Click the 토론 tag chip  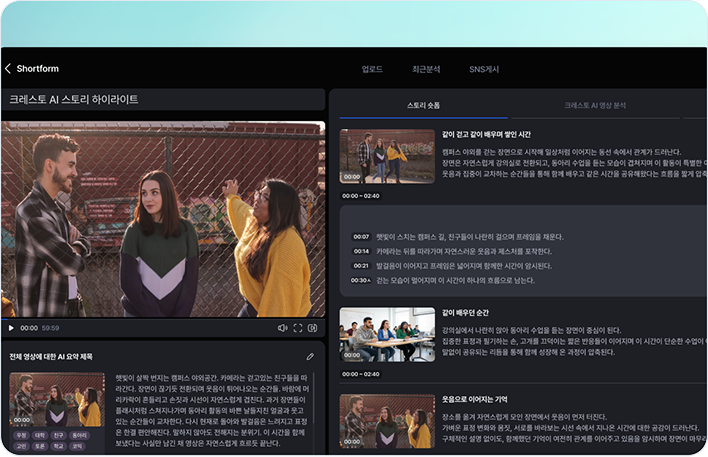(40, 446)
